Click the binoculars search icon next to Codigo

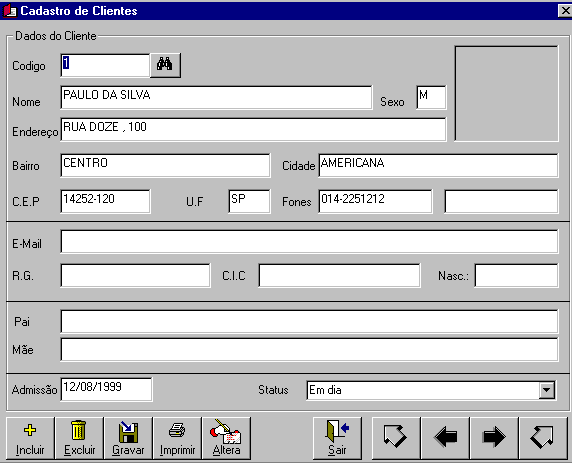(x=165, y=65)
